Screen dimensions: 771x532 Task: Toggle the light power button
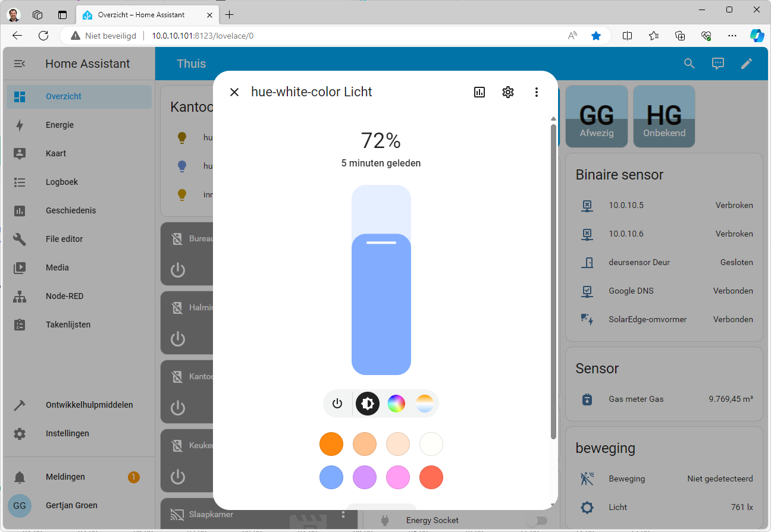point(337,404)
